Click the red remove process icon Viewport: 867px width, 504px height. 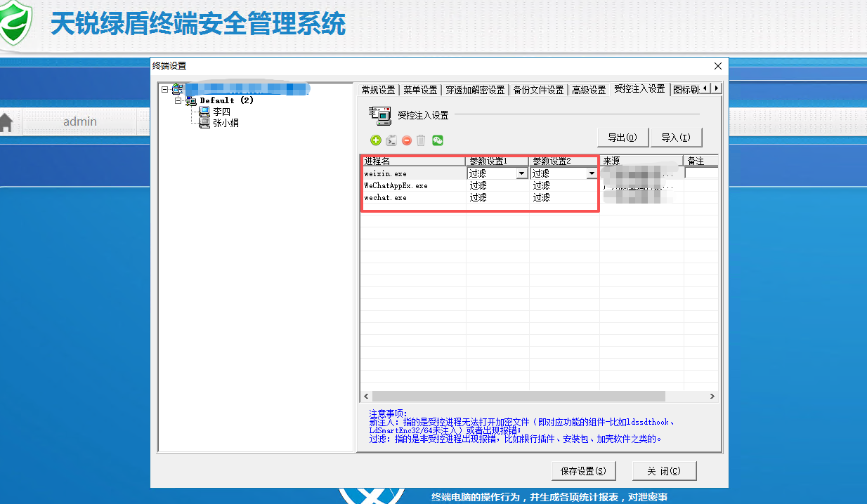pos(407,140)
